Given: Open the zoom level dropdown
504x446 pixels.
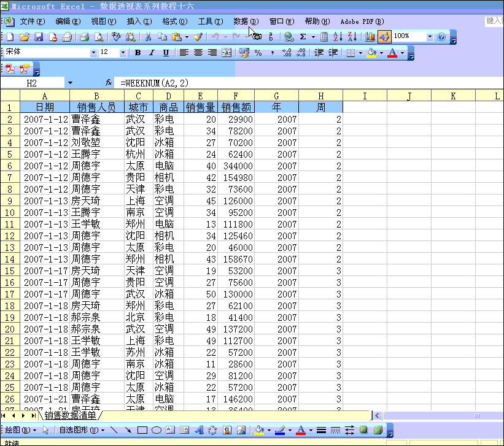Looking at the screenshot, I should coord(429,37).
